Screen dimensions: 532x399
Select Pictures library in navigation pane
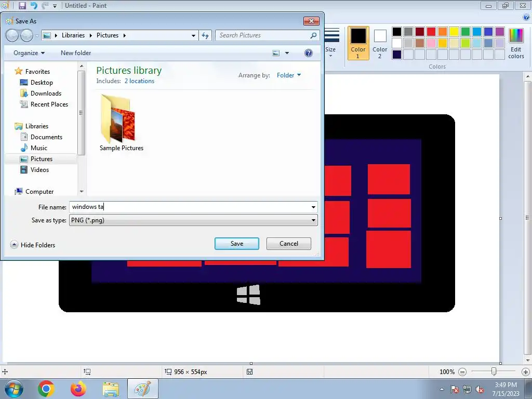[x=42, y=159]
